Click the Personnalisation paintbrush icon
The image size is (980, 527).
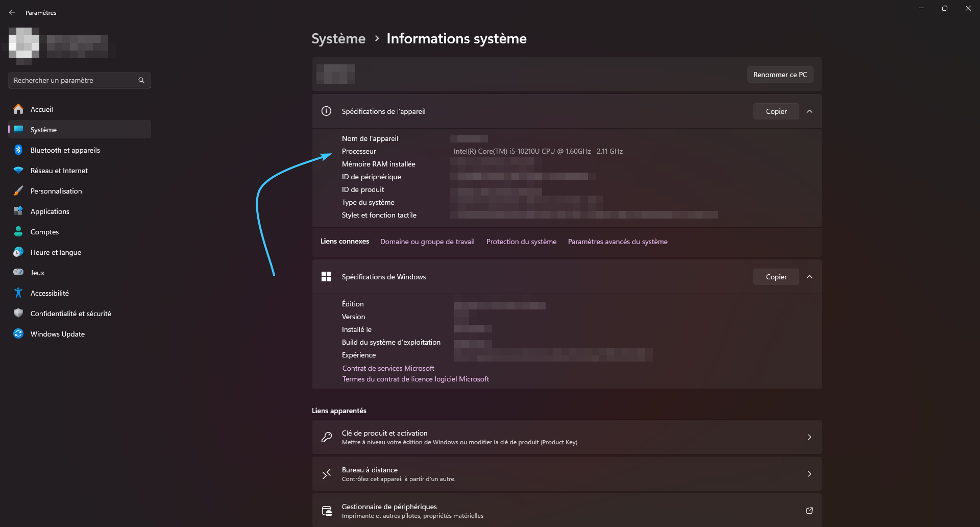18,190
